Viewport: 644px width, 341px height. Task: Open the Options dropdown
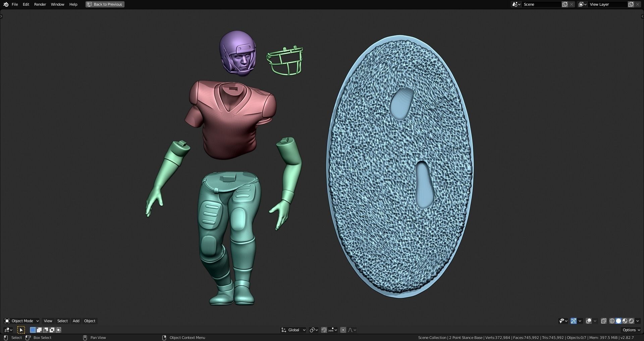pyautogui.click(x=631, y=330)
